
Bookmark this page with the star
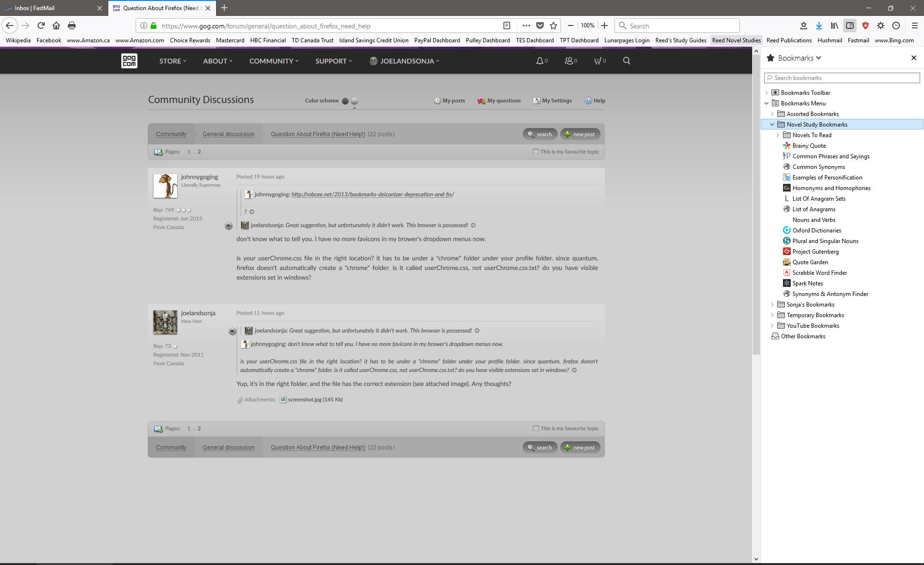(553, 26)
